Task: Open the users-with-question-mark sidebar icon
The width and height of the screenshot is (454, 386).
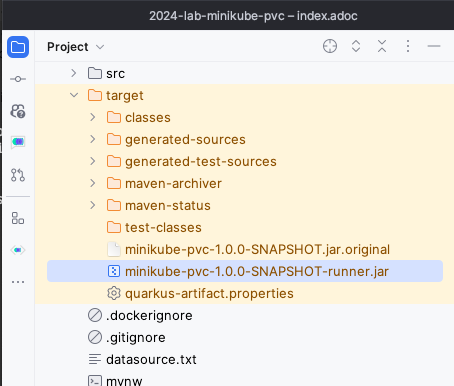Action: point(18,111)
